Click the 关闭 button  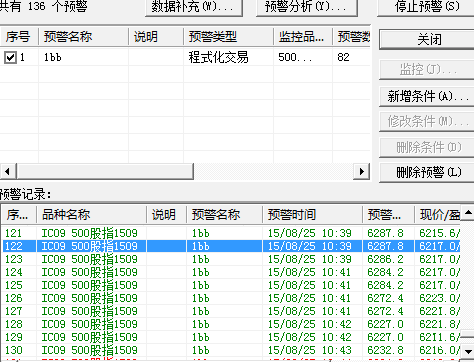428,40
